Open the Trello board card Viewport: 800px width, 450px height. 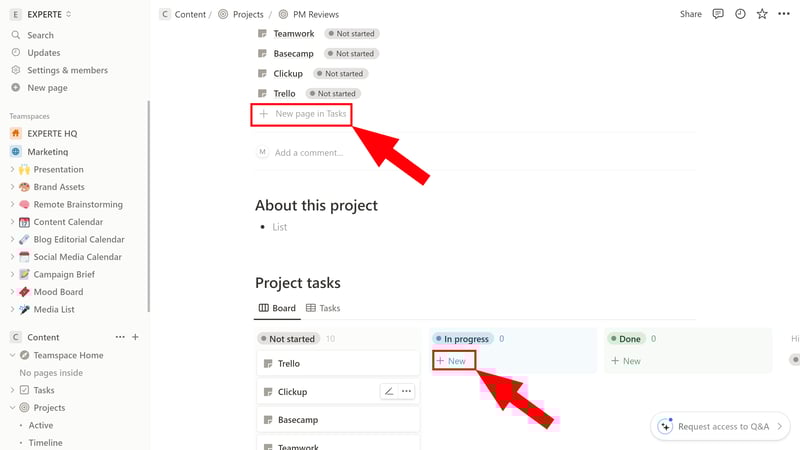pyautogui.click(x=338, y=363)
